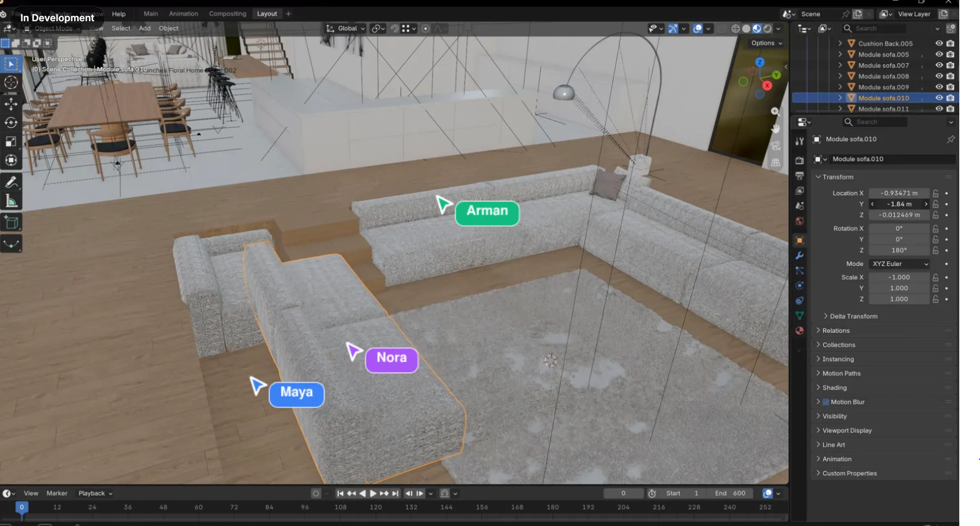Click the zoom magnifier viewport gizmo

tap(775, 112)
